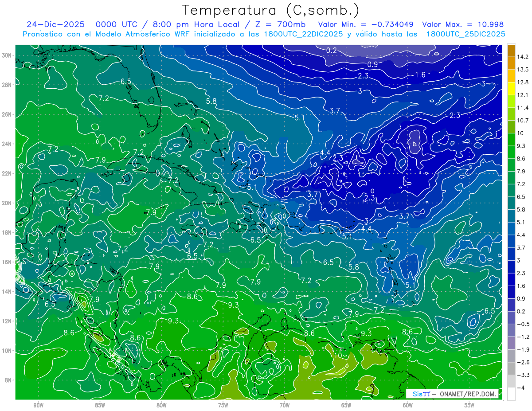Click the "10N" latitude axis label

point(8,351)
